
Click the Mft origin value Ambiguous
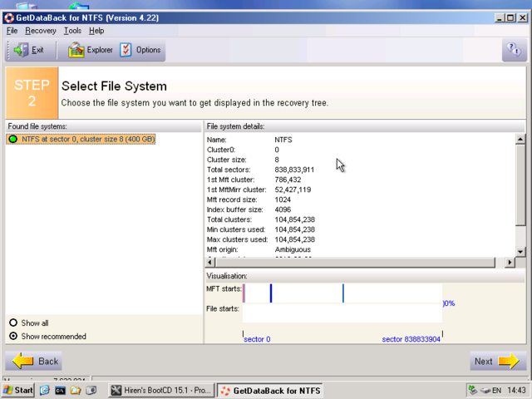click(x=293, y=249)
